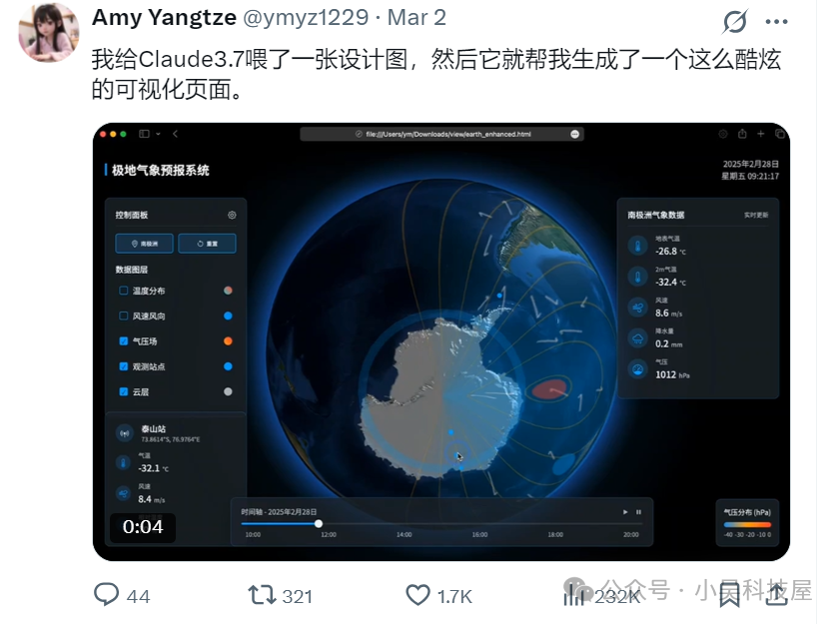840x624 pixels.
Task: Uncheck the 云层 layer checkbox
Action: [x=123, y=391]
